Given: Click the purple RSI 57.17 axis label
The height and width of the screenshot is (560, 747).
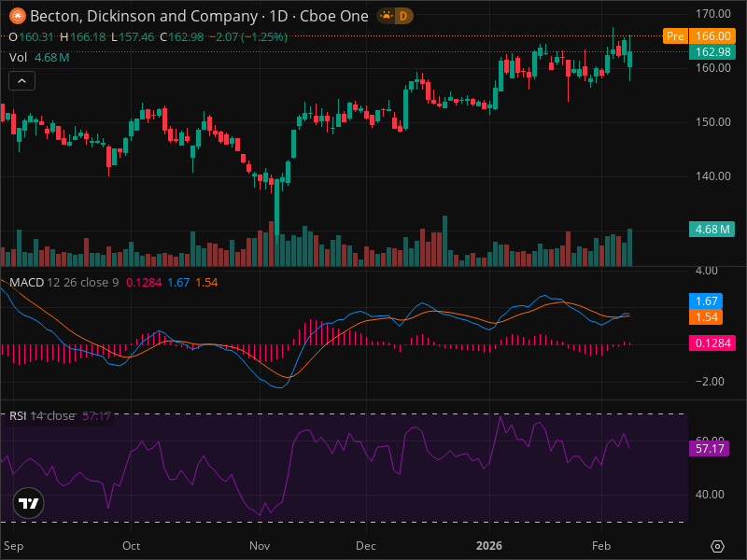Looking at the screenshot, I should pos(710,448).
